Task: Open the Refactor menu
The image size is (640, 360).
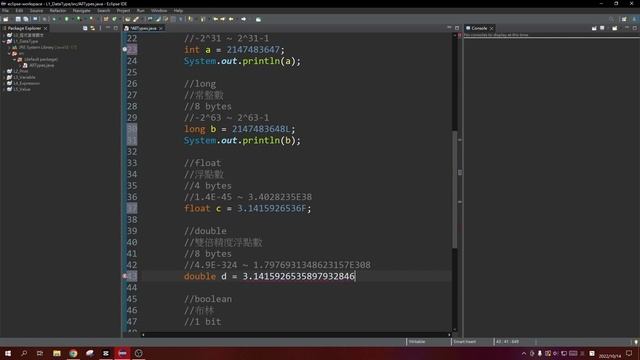Action: [x=58, y=11]
